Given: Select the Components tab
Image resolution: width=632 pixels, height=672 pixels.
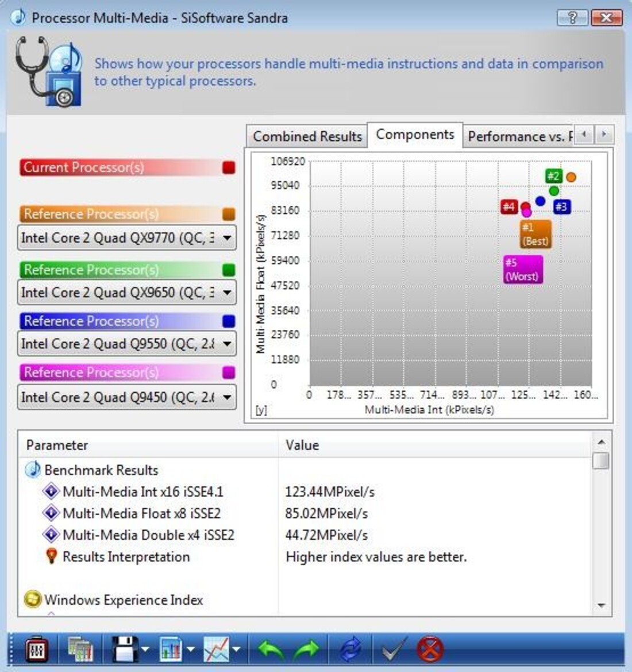Looking at the screenshot, I should click(x=415, y=135).
